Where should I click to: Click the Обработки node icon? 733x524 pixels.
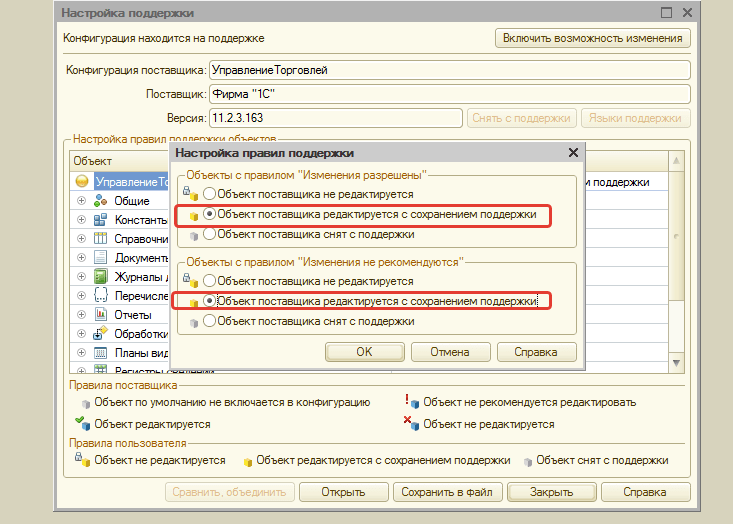[x=100, y=334]
